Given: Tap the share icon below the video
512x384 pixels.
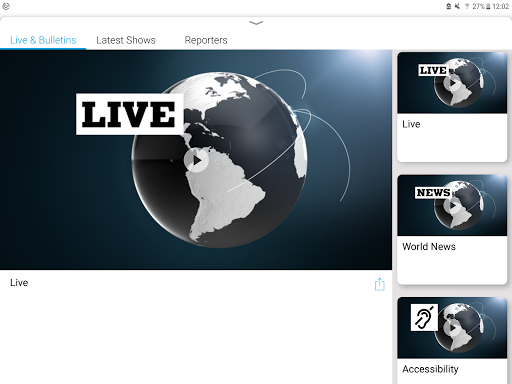Looking at the screenshot, I should (379, 284).
